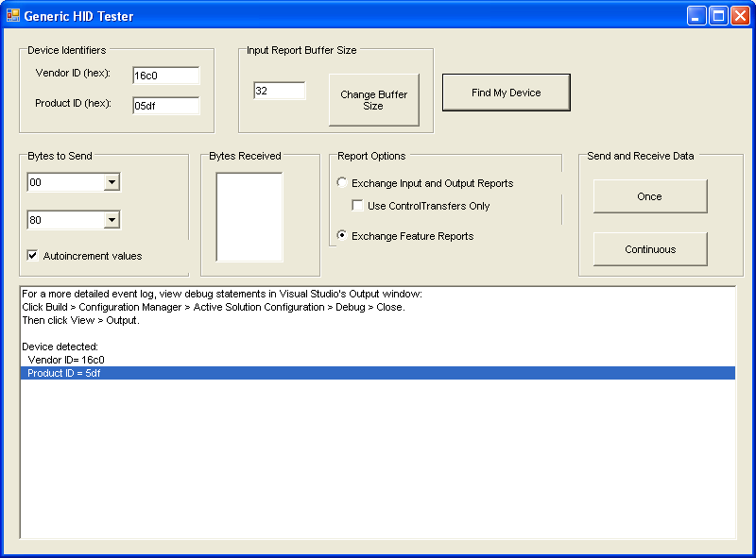Image resolution: width=756 pixels, height=558 pixels.
Task: Select the 'Then click View > Output.' log line
Action: click(x=377, y=320)
